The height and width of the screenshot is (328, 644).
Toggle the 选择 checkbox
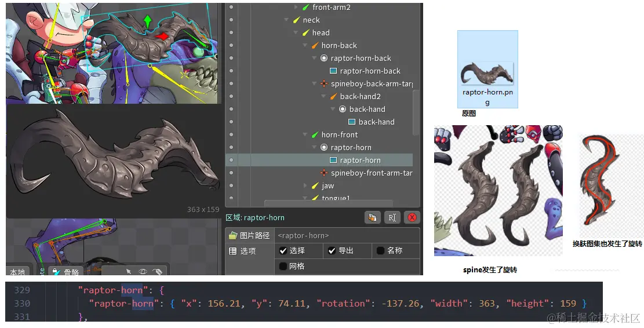[x=283, y=250]
